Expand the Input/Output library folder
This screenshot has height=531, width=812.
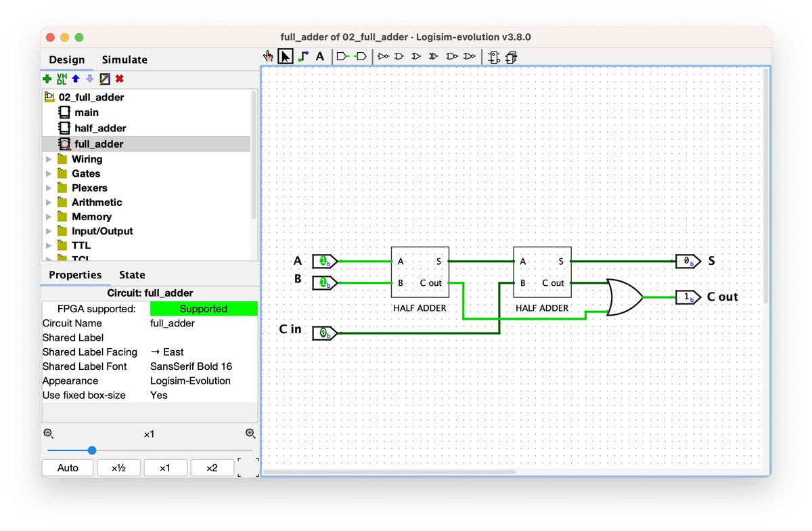click(x=49, y=231)
